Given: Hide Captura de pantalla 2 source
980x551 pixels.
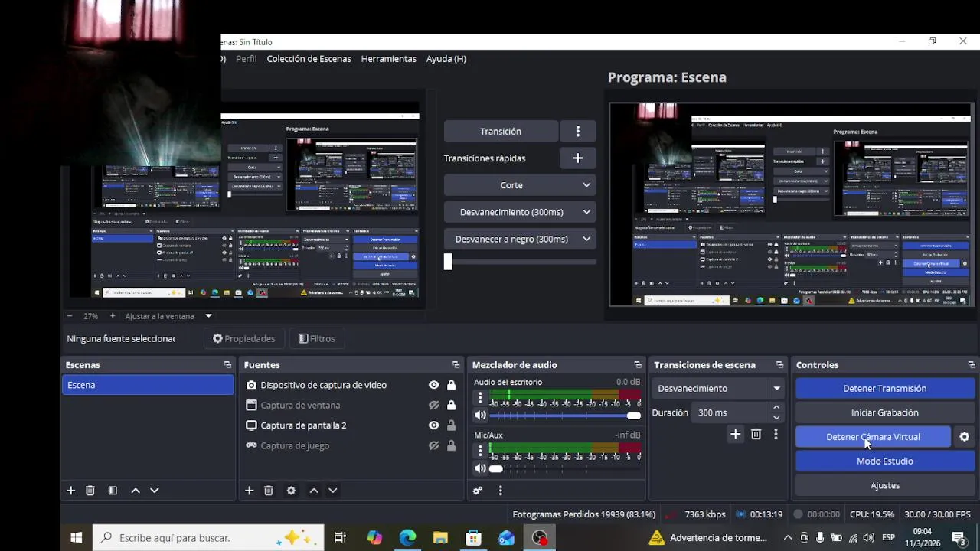Looking at the screenshot, I should (x=434, y=425).
